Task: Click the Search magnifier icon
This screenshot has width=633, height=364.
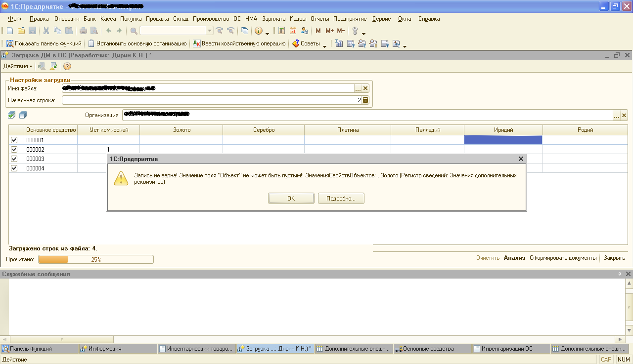Action: 134,31
